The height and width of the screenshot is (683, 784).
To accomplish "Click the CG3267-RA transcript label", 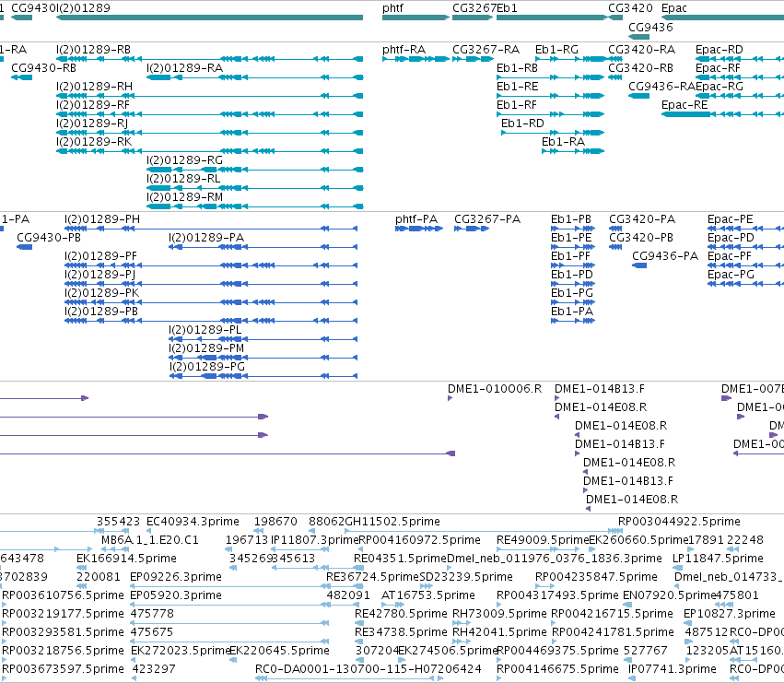I will click(x=486, y=50).
